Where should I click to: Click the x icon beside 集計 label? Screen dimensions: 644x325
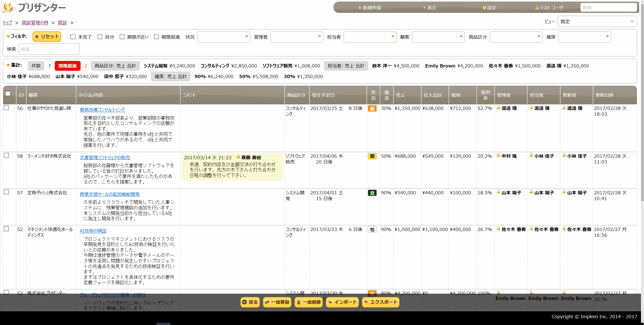click(x=8, y=65)
